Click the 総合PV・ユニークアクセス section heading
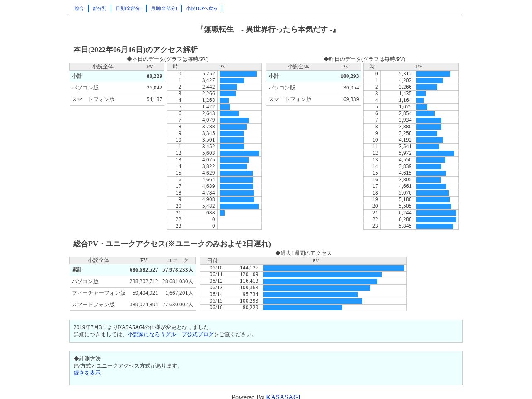This screenshot has width=532, height=399. [172, 244]
